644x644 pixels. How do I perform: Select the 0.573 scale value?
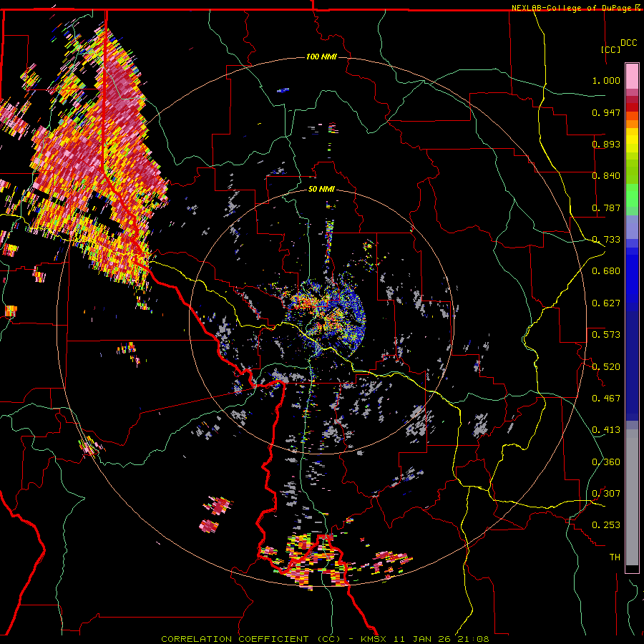coord(606,335)
